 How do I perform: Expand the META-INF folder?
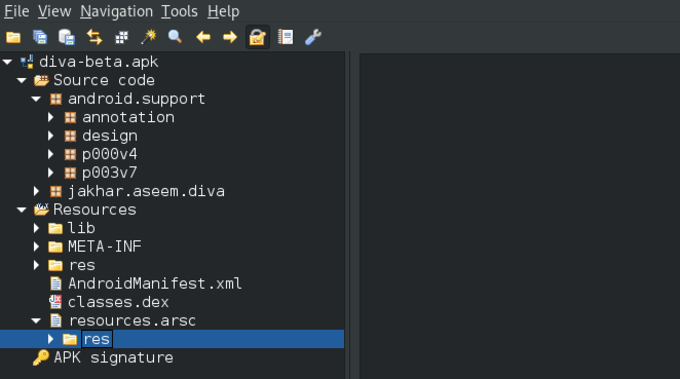point(36,247)
